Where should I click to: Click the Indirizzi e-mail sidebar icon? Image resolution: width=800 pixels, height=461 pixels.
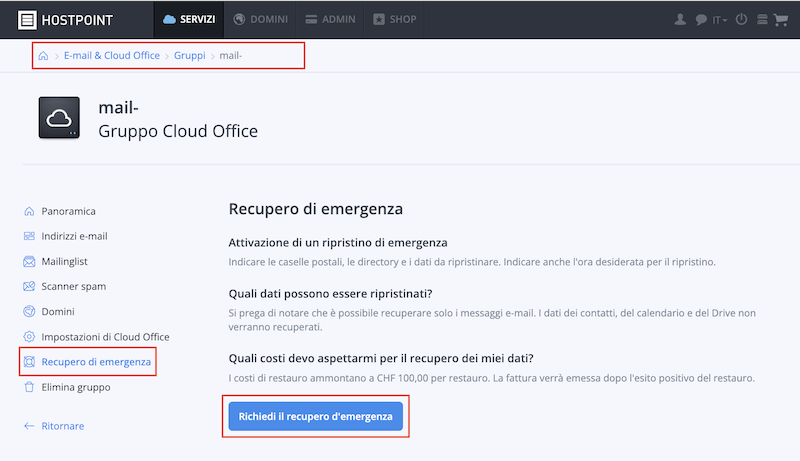click(x=29, y=236)
